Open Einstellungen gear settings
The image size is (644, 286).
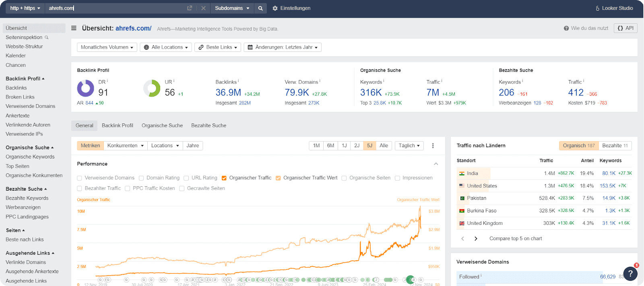(291, 8)
